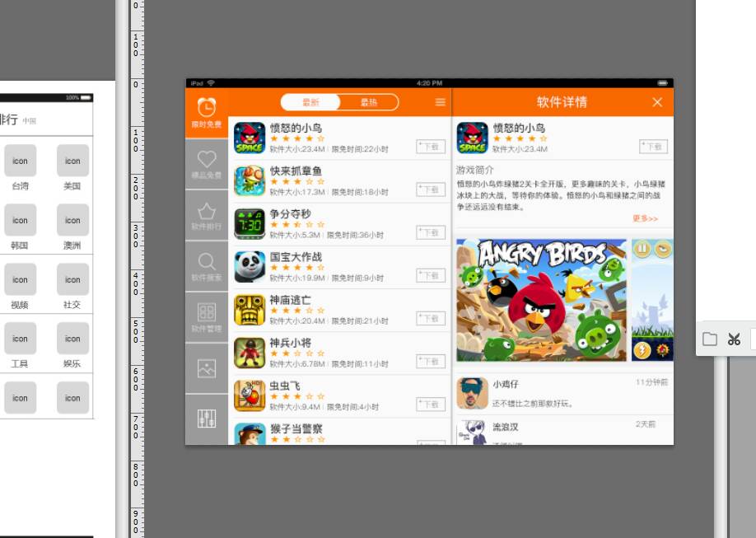Screen dimensions: 756x538
Task: Tap the Angry Birds Space icon in list
Action: 250,138
